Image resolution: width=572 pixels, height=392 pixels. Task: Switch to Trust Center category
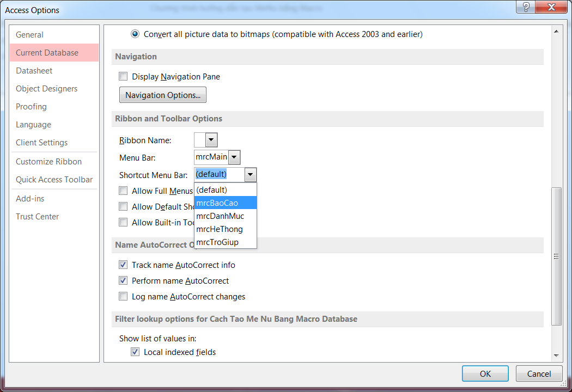pyautogui.click(x=38, y=217)
